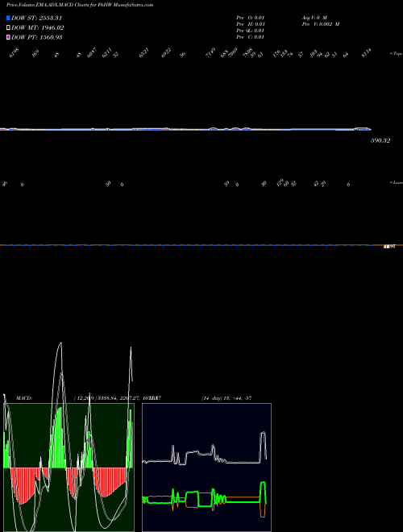Viewport: 403px width, 532px height.
Task: Click the blue DOW ST legend swatch
Action: pos(8,18)
